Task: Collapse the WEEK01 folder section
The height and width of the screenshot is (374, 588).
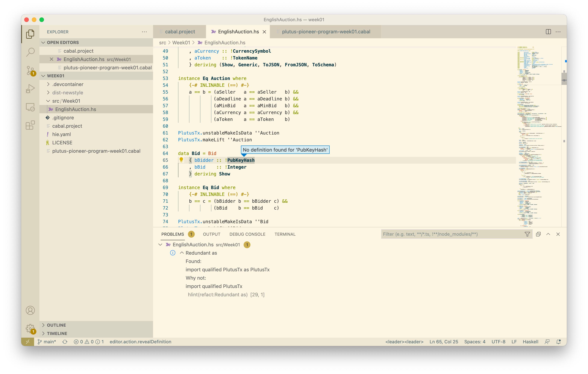Action: pos(43,76)
